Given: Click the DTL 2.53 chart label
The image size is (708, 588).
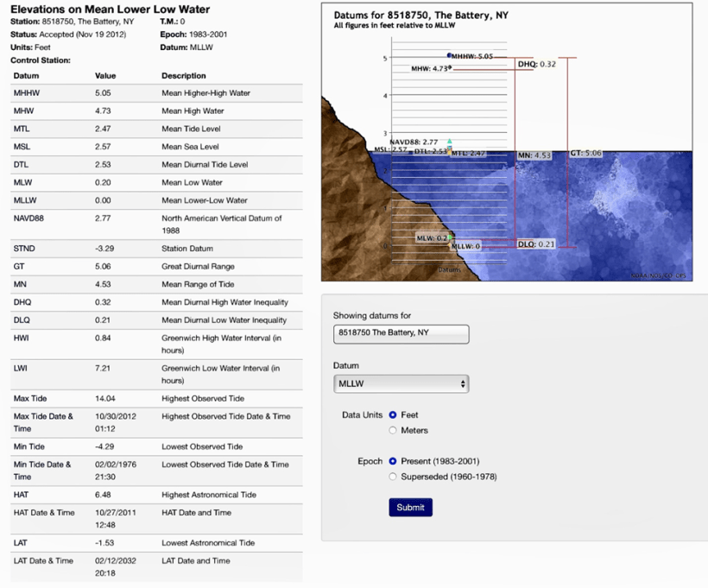Looking at the screenshot, I should pyautogui.click(x=431, y=151).
